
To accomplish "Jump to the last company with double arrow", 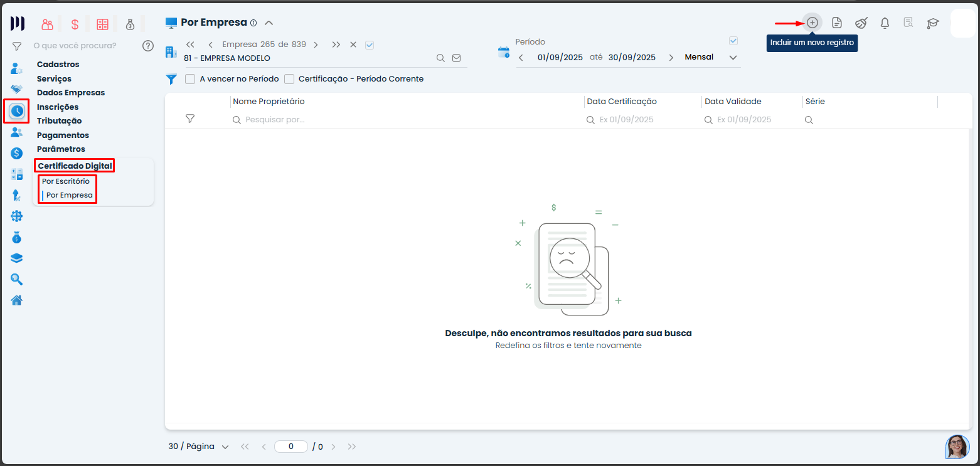I will pyautogui.click(x=336, y=45).
